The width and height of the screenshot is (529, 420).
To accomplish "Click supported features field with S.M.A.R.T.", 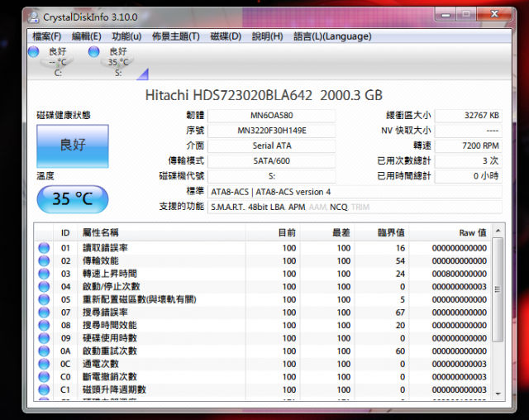I will point(355,208).
